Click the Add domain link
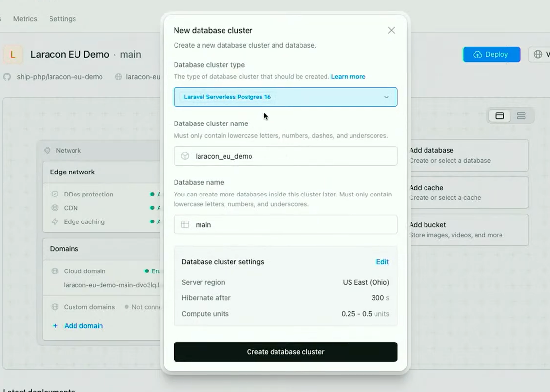Screen dimensions: 550x392 83,326
